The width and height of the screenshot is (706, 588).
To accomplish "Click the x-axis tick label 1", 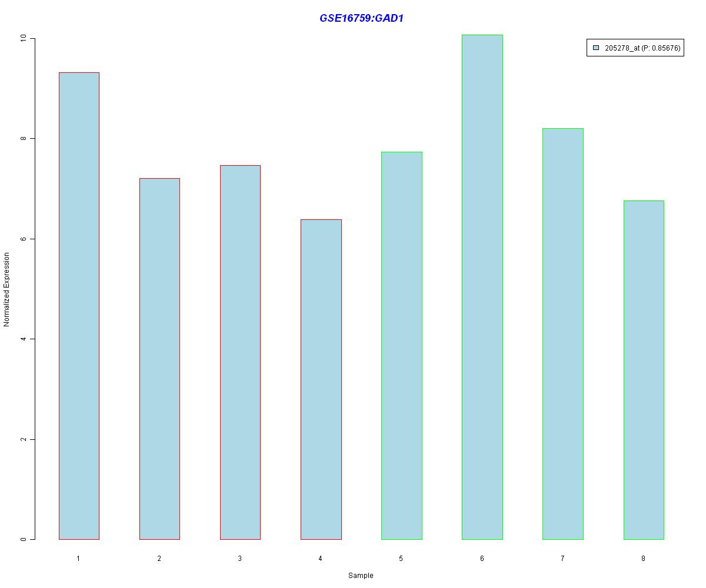I will coord(78,558).
